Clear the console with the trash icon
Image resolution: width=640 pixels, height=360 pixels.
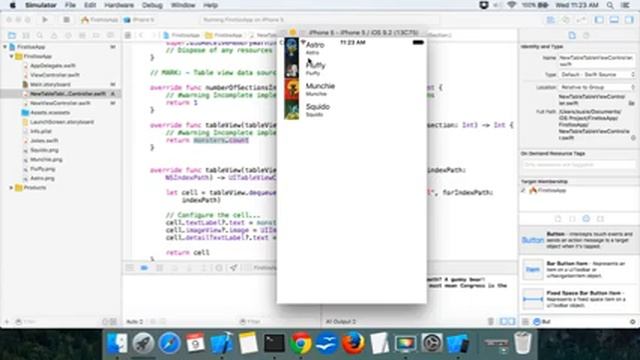tap(491, 322)
